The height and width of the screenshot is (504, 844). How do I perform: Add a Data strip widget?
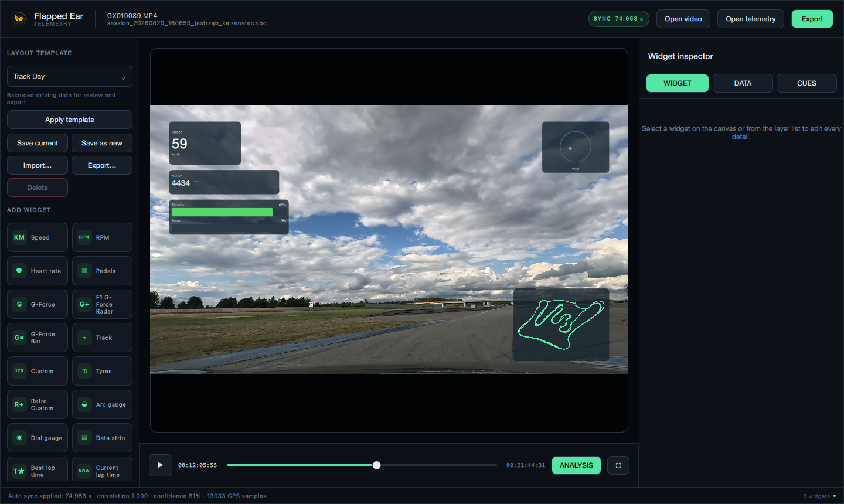102,438
